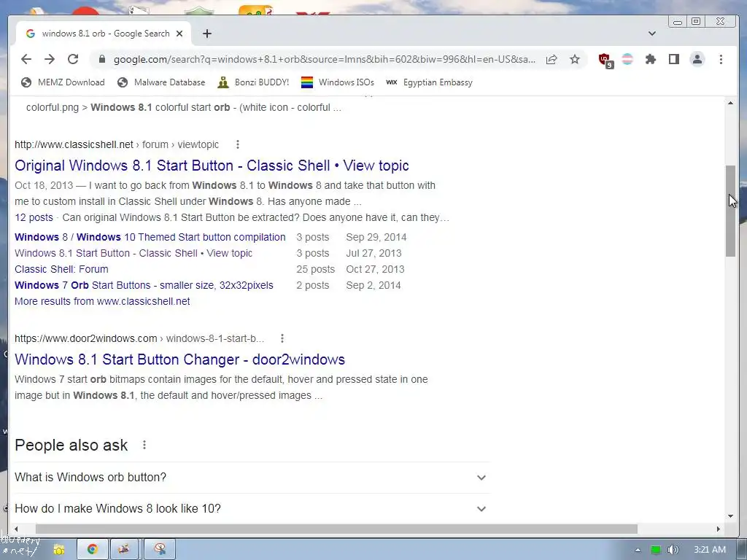Open Original Windows 8.1 Start Button result

click(212, 166)
